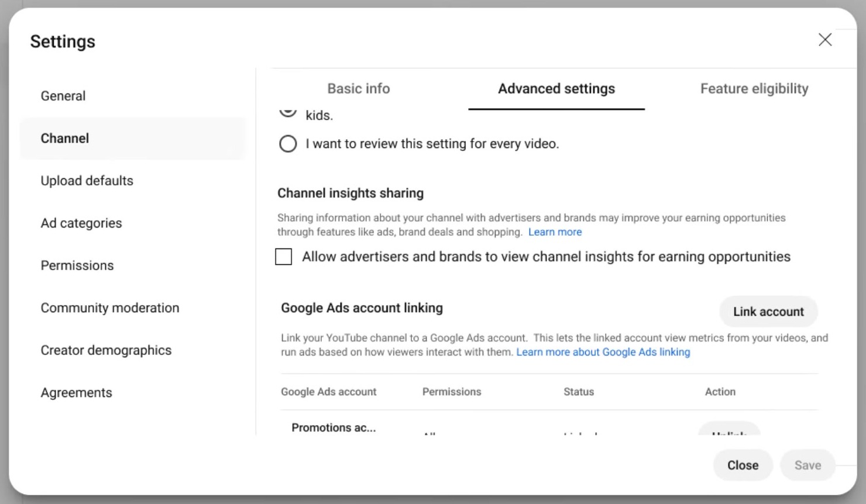Click the Settings dialog title
The image size is (866, 504).
(x=63, y=42)
